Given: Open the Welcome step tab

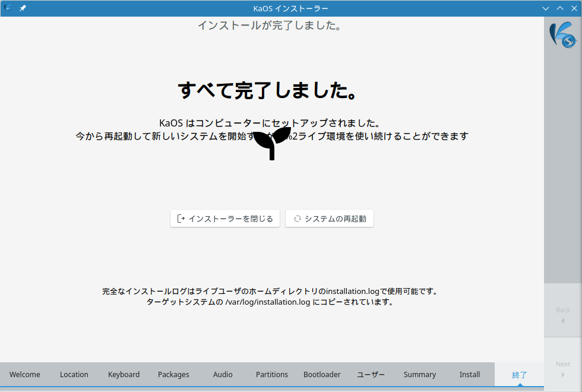Looking at the screenshot, I should pos(25,375).
